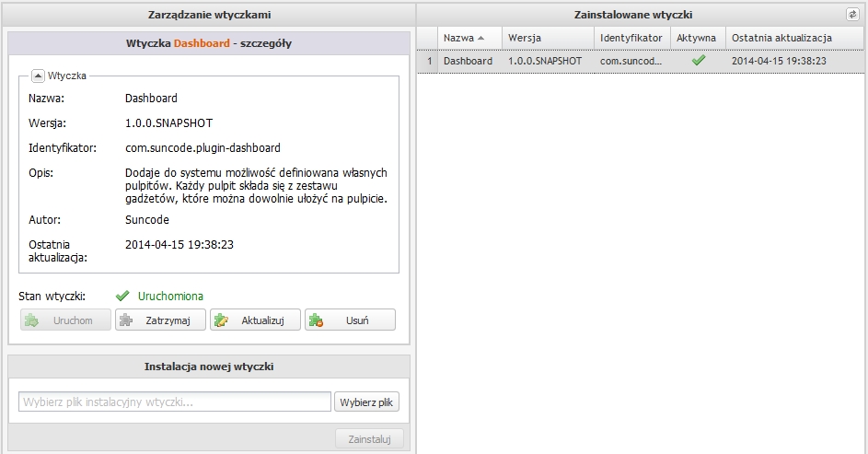Click the Instalacja nowej wtyczki header
Image resolution: width=868 pixels, height=454 pixels.
209,367
